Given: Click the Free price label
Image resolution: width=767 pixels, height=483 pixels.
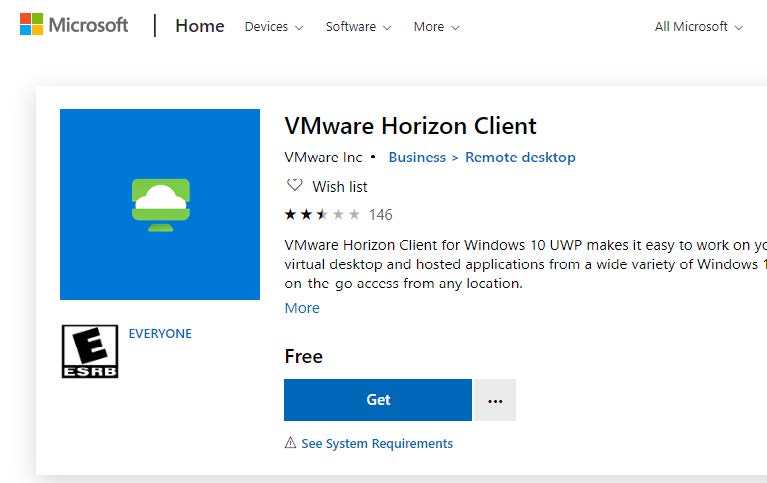Looking at the screenshot, I should click(x=304, y=356).
